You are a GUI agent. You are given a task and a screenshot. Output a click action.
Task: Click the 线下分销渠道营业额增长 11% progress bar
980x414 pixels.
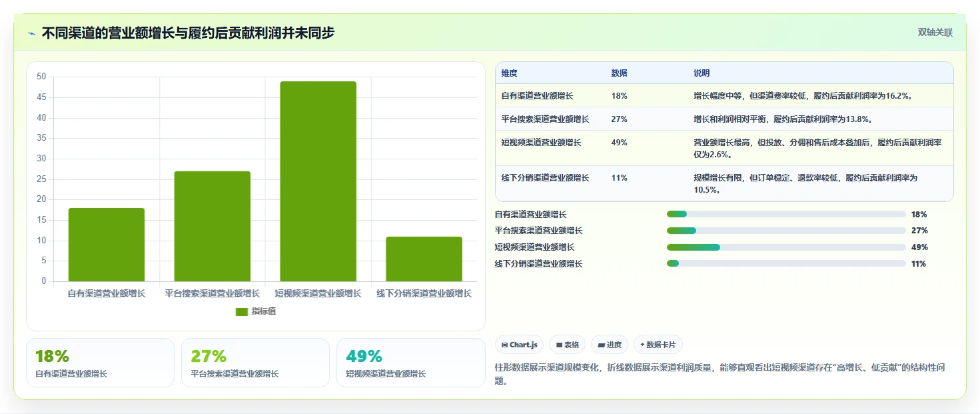[x=786, y=263]
